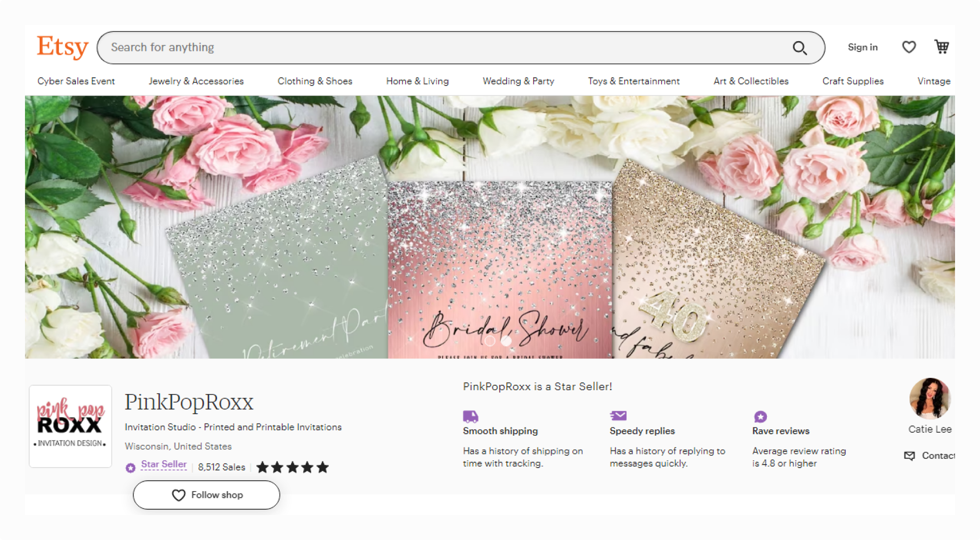This screenshot has height=540, width=980.
Task: Click 'PinkPopRoxx is a Star Seller!' heading
Action: point(538,387)
